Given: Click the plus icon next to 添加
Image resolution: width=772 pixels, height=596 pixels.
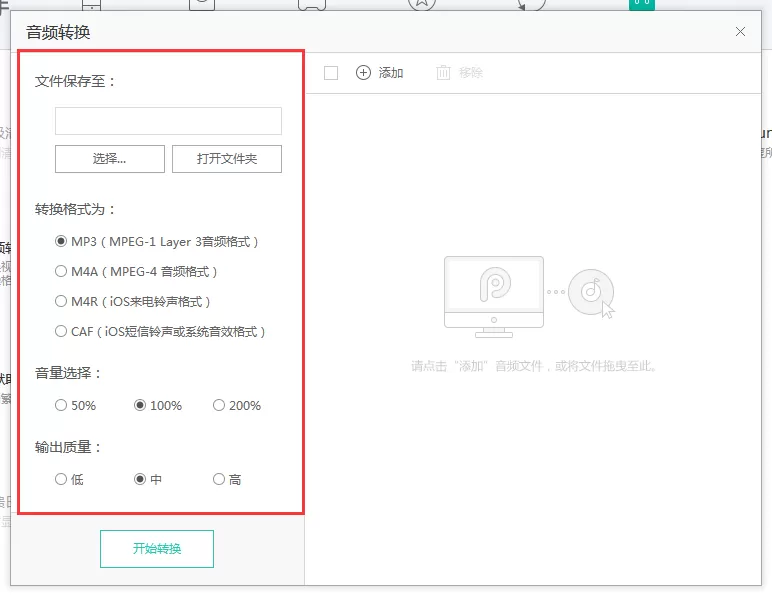Looking at the screenshot, I should [x=363, y=73].
